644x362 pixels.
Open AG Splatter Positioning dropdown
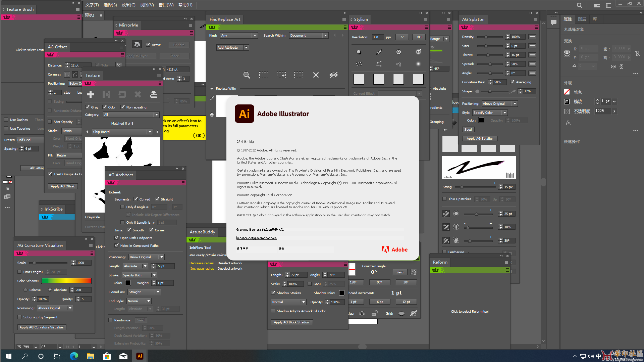(500, 103)
